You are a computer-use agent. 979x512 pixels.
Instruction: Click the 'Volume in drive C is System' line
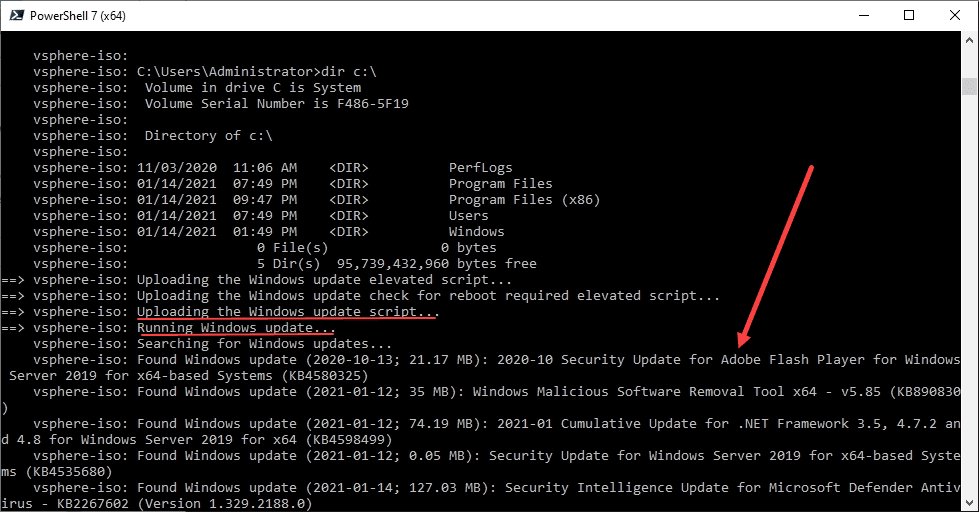[253, 87]
